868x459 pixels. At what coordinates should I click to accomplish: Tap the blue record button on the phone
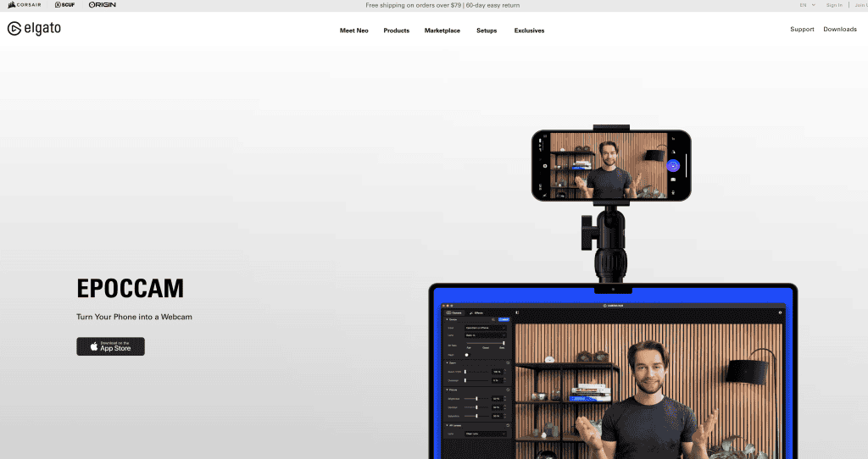(673, 166)
